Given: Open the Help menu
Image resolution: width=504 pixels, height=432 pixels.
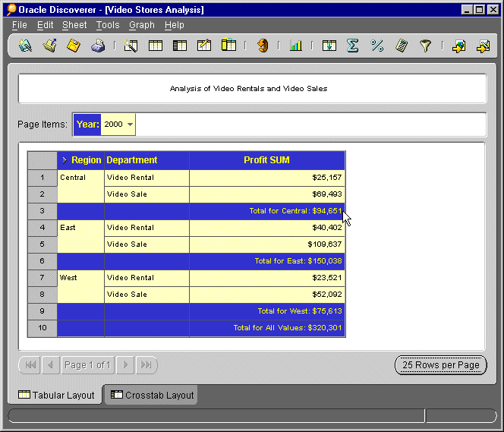Looking at the screenshot, I should pyautogui.click(x=175, y=25).
